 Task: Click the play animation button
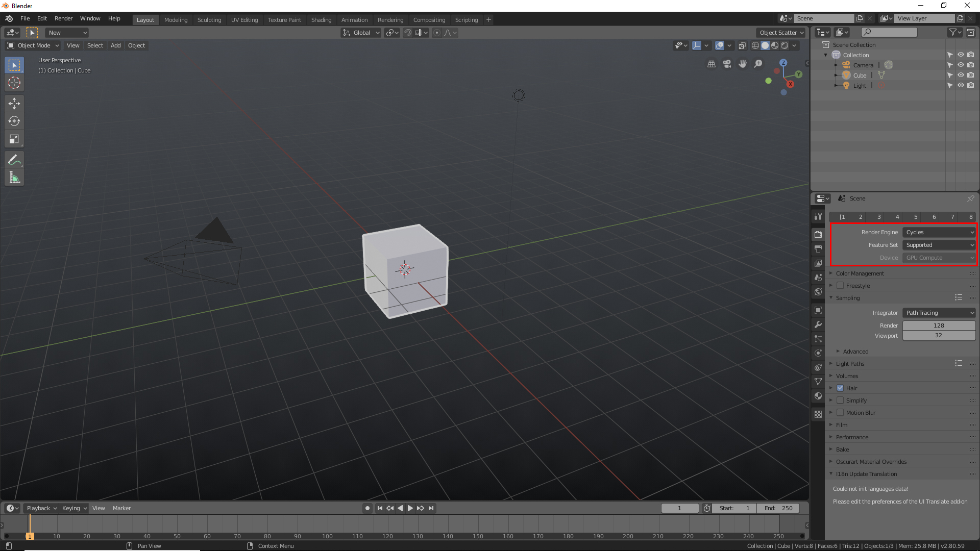pyautogui.click(x=410, y=508)
